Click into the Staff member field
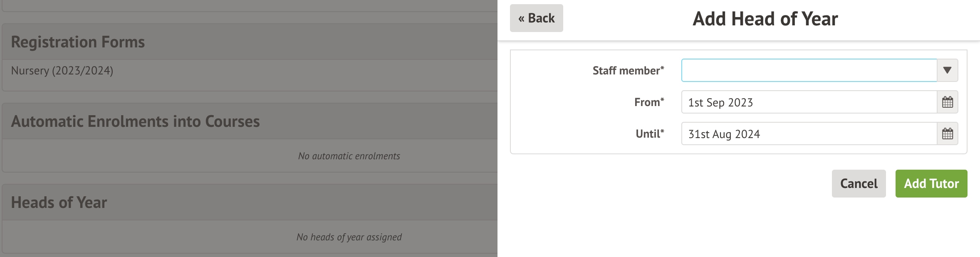Viewport: 980px width, 257px height. point(809,70)
